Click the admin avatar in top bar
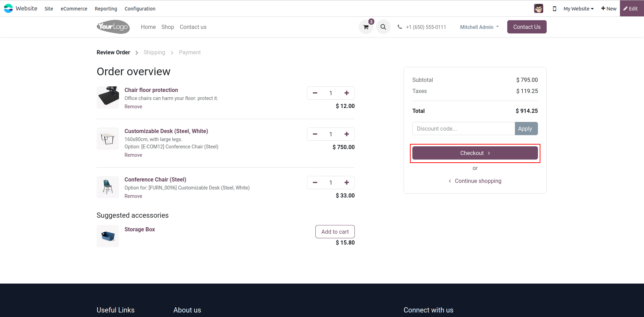The width and height of the screenshot is (644, 317). (538, 9)
